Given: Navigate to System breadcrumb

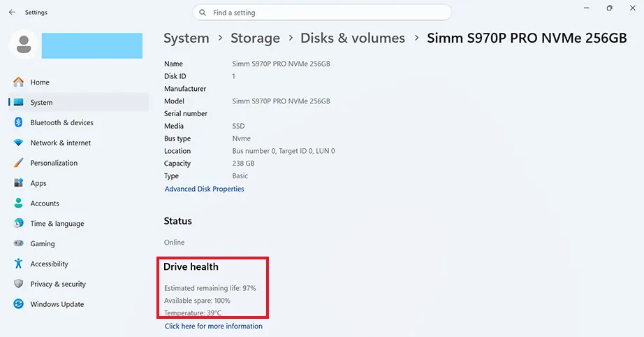Looking at the screenshot, I should pos(186,38).
